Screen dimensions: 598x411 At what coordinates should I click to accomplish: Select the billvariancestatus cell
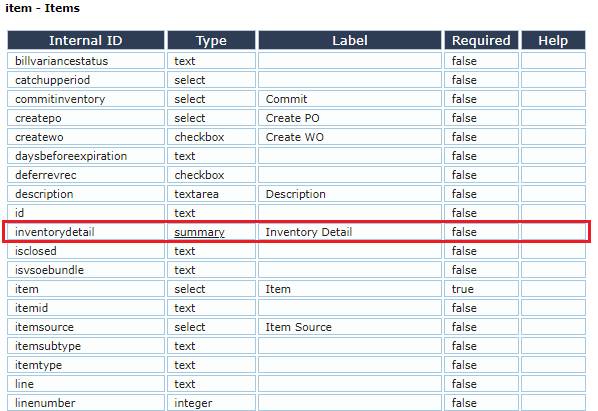coord(86,61)
